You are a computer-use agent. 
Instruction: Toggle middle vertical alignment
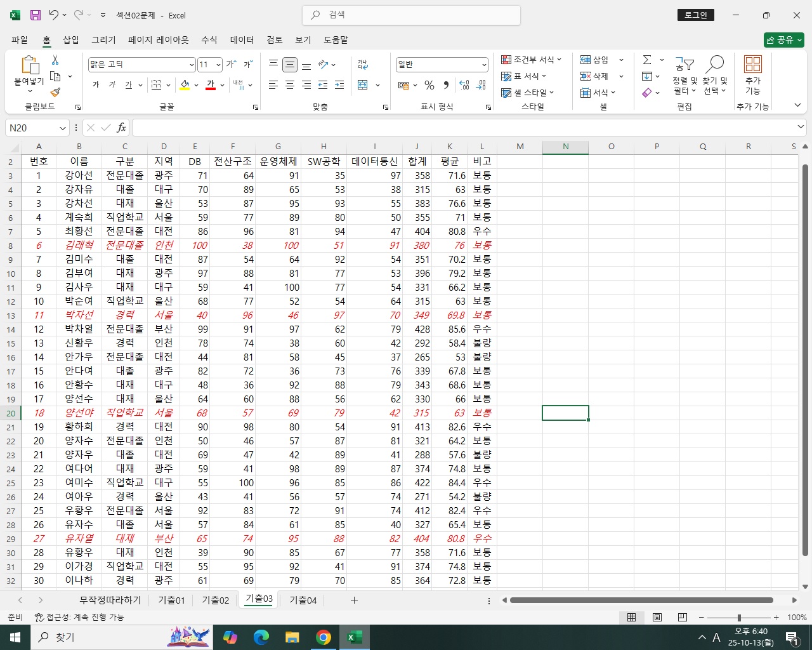[290, 65]
